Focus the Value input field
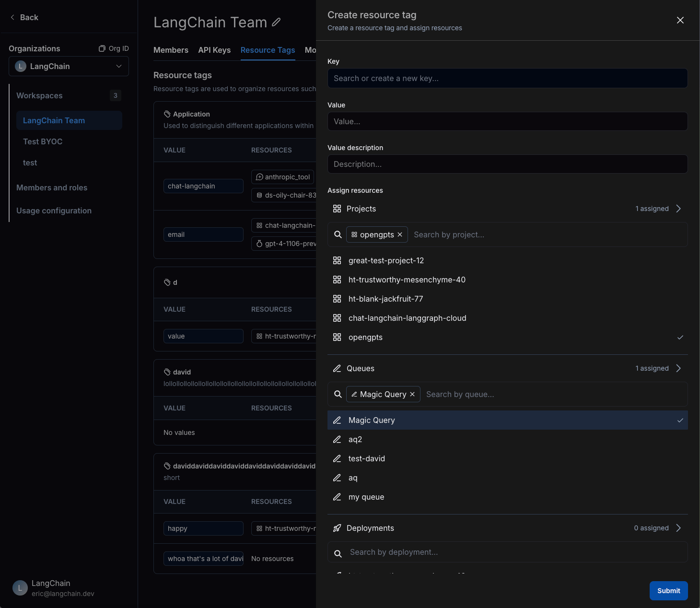The width and height of the screenshot is (700, 608). 508,121
